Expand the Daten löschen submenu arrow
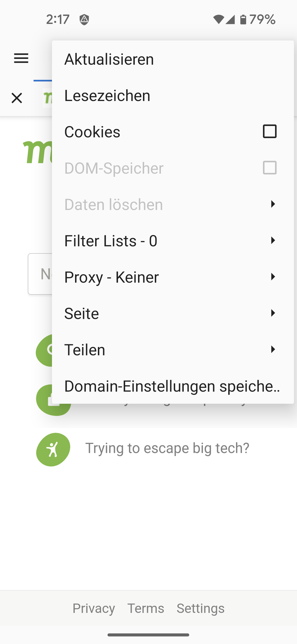Viewport: 297px width, 644px height. coord(273,204)
